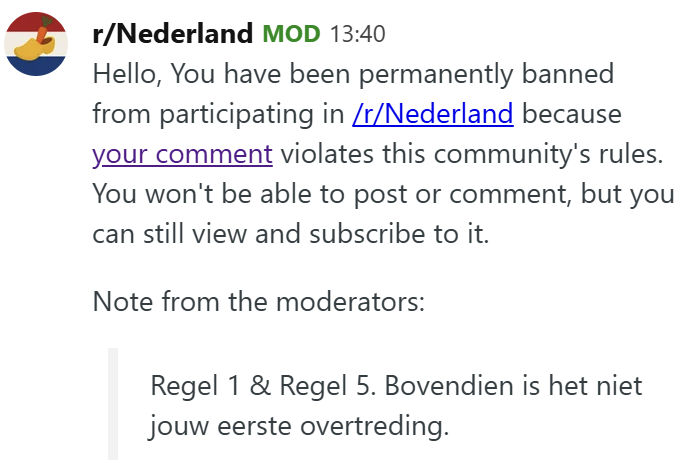Click the word 'because' after the link

pos(572,114)
